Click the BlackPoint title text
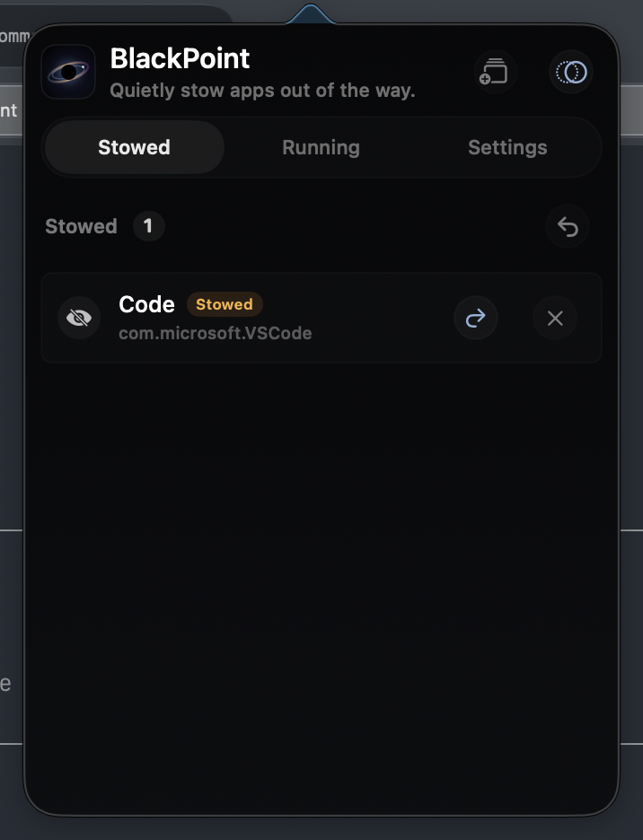The image size is (643, 840). [x=180, y=58]
